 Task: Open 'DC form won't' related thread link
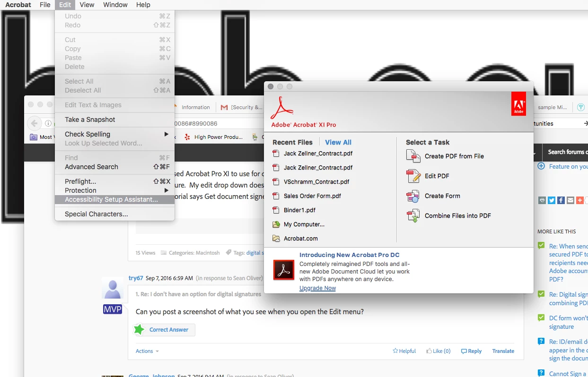(x=568, y=322)
